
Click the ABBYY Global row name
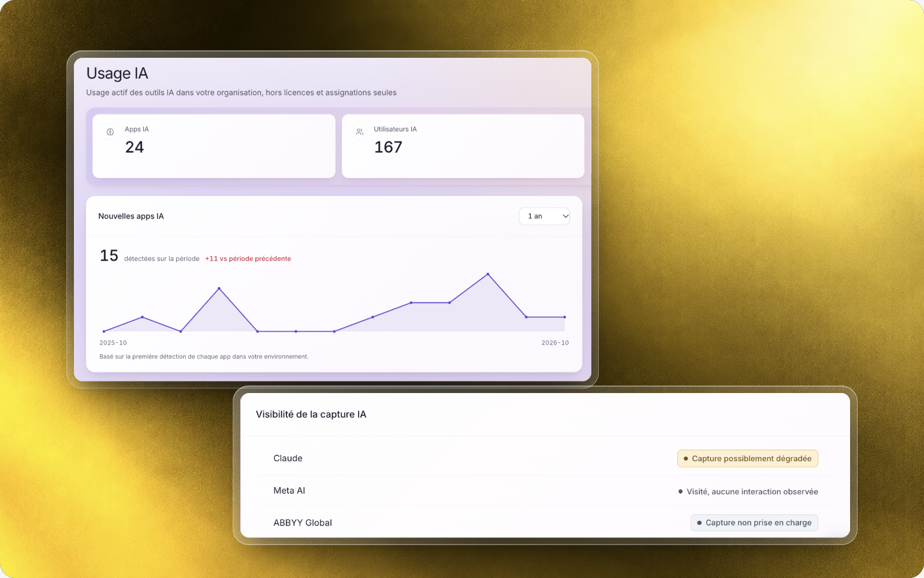coord(303,523)
